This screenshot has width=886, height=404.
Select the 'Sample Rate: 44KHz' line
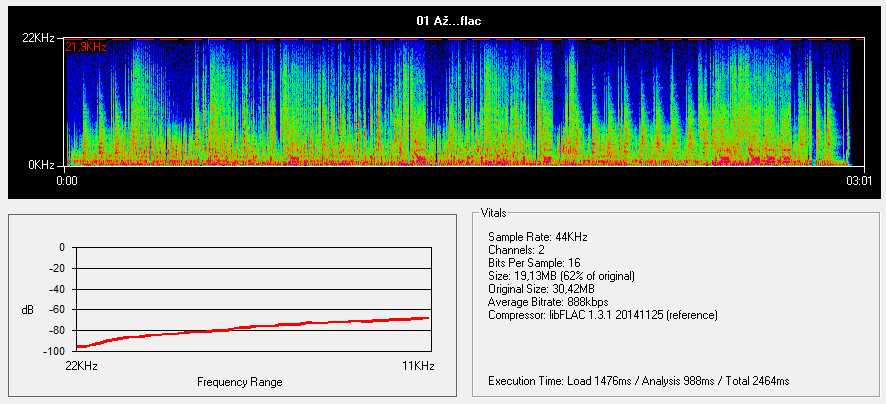(537, 237)
